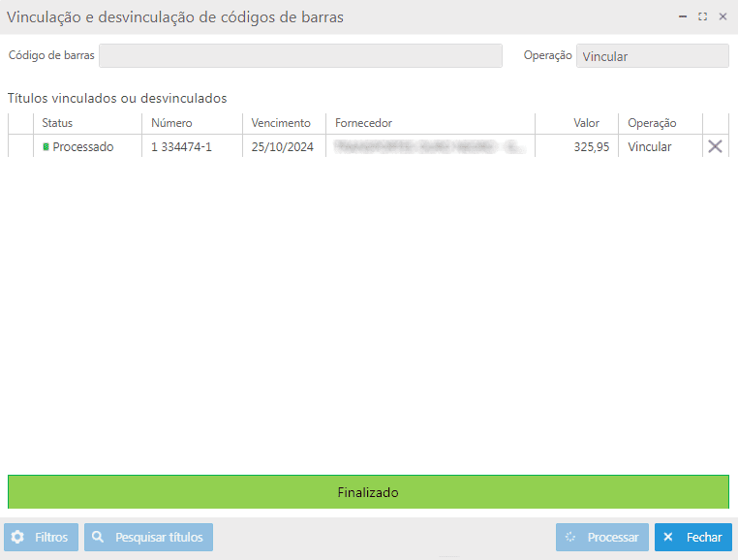Open the Operação dropdown showing Vincular

(652, 56)
